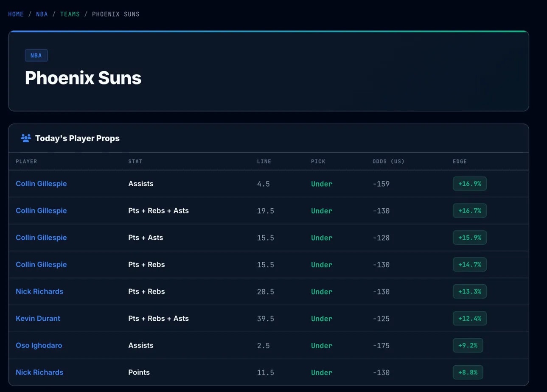Click the 39.5 line value
This screenshot has width=547, height=392.
pos(266,319)
